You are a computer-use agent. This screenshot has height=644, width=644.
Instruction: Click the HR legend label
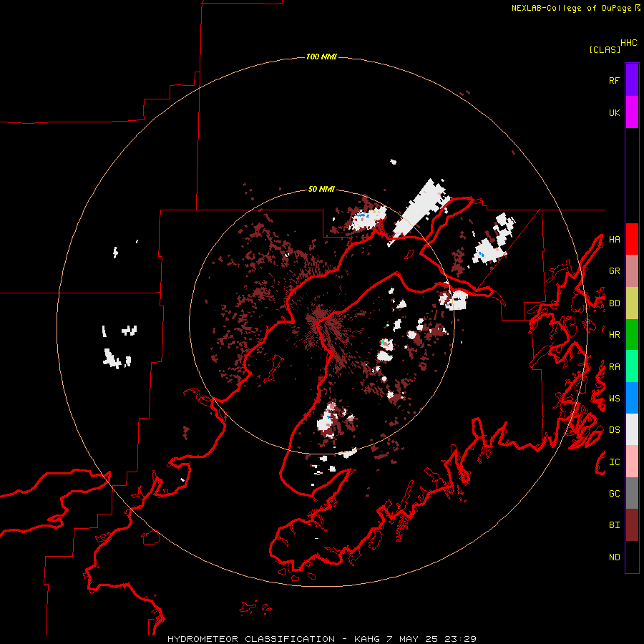[x=614, y=335]
